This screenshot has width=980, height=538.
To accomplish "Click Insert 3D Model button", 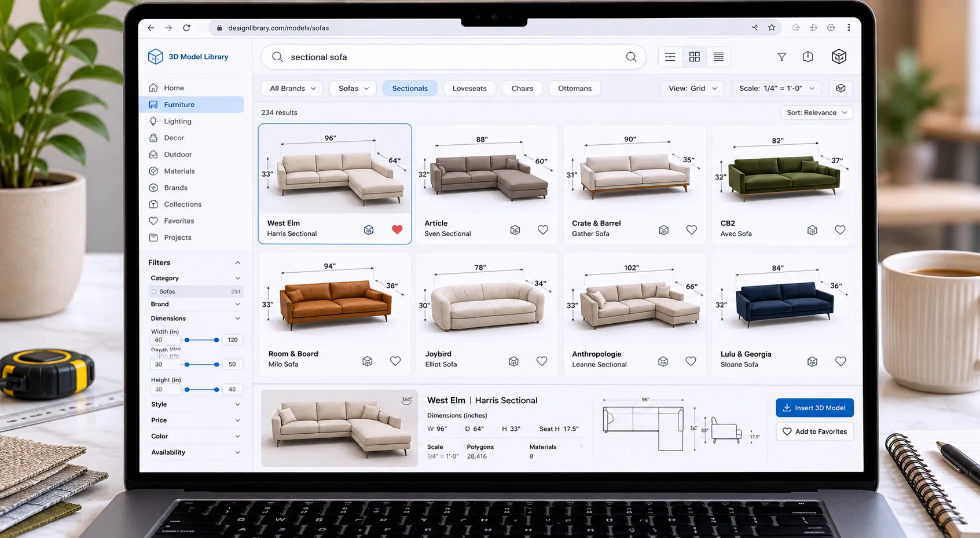I will click(x=814, y=408).
